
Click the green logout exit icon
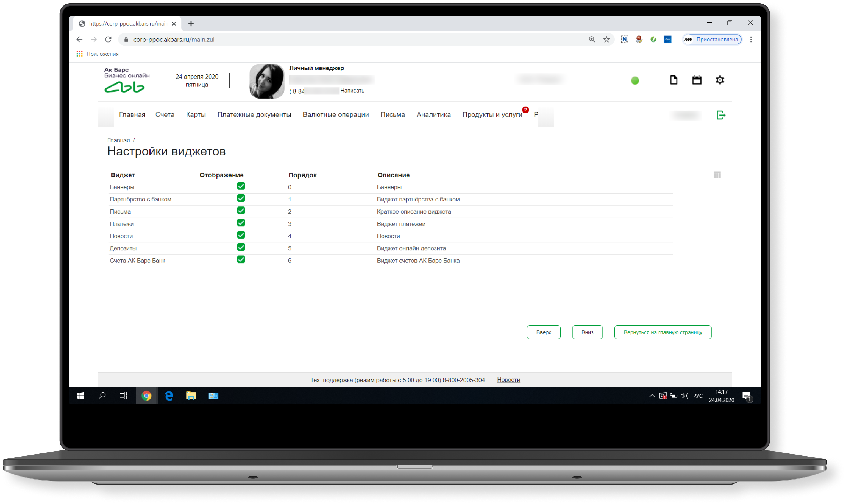pyautogui.click(x=721, y=115)
